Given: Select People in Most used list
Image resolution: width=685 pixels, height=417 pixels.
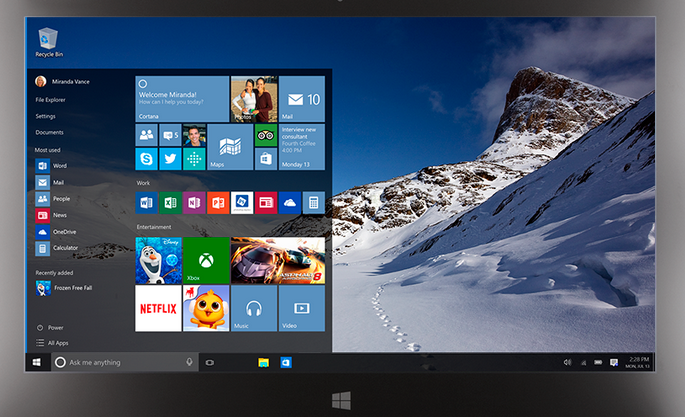Looking at the screenshot, I should [x=52, y=199].
